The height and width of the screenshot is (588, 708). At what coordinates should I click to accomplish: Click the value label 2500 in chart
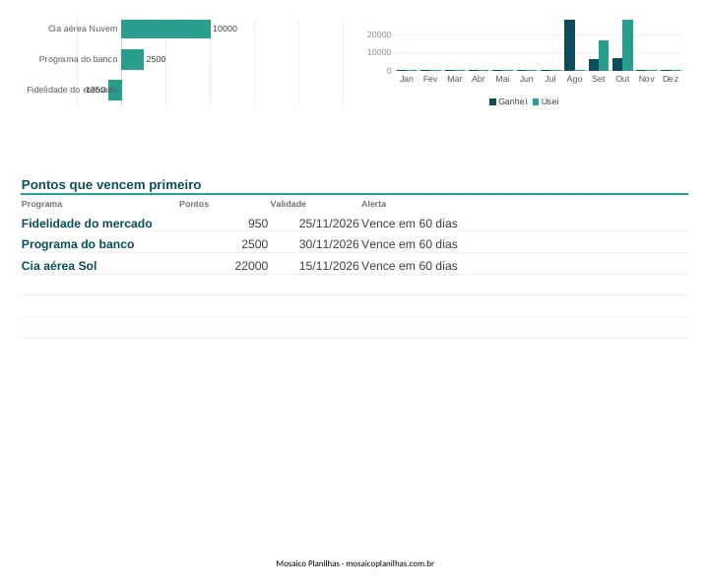click(x=156, y=59)
